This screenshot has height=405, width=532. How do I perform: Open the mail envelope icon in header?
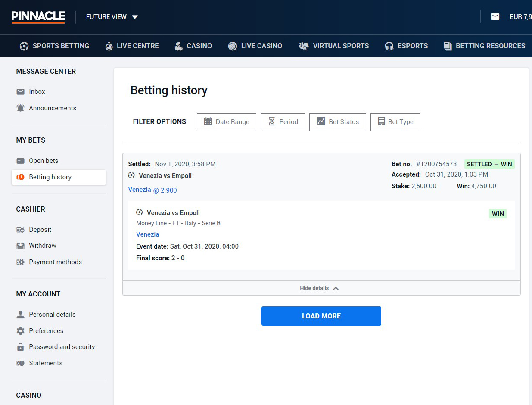[x=495, y=17]
